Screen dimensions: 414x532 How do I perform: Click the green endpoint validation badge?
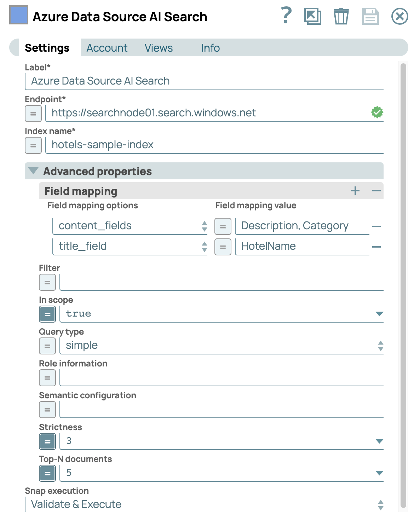(377, 112)
